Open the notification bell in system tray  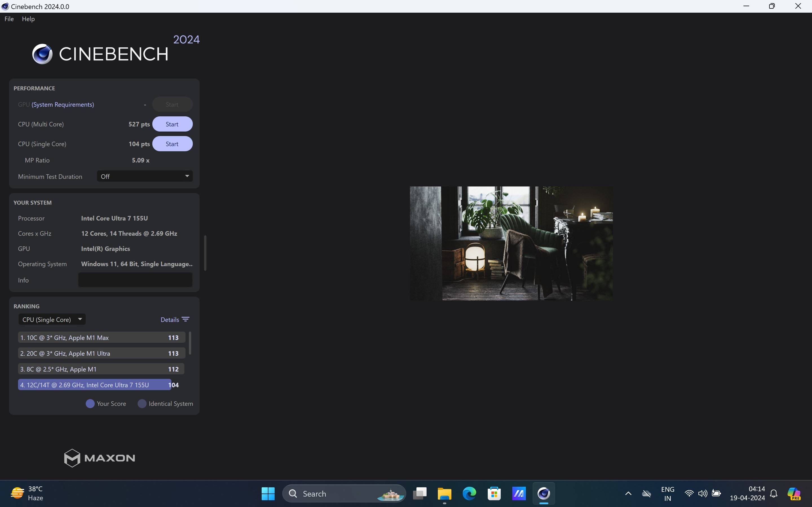[773, 493]
